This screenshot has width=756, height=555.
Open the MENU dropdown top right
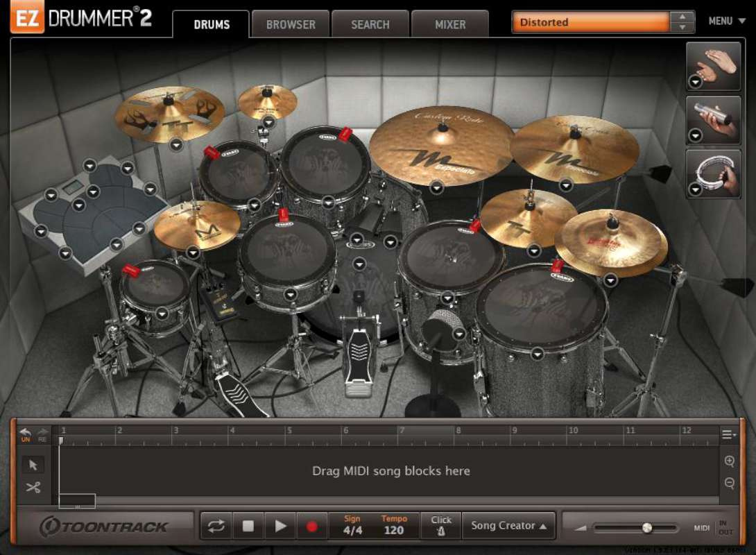pos(725,21)
